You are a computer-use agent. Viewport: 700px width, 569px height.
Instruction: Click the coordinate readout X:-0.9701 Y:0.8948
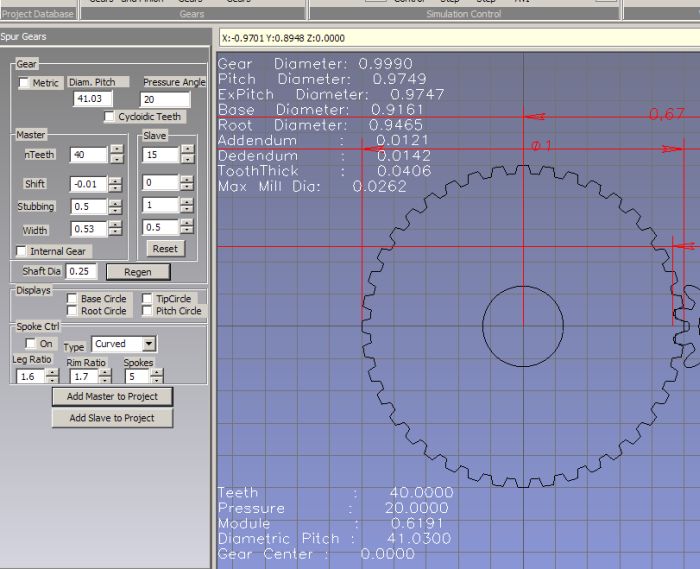point(283,38)
